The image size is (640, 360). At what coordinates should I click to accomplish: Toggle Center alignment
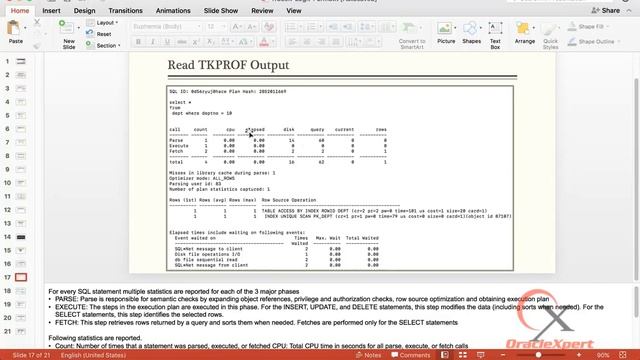(307, 42)
